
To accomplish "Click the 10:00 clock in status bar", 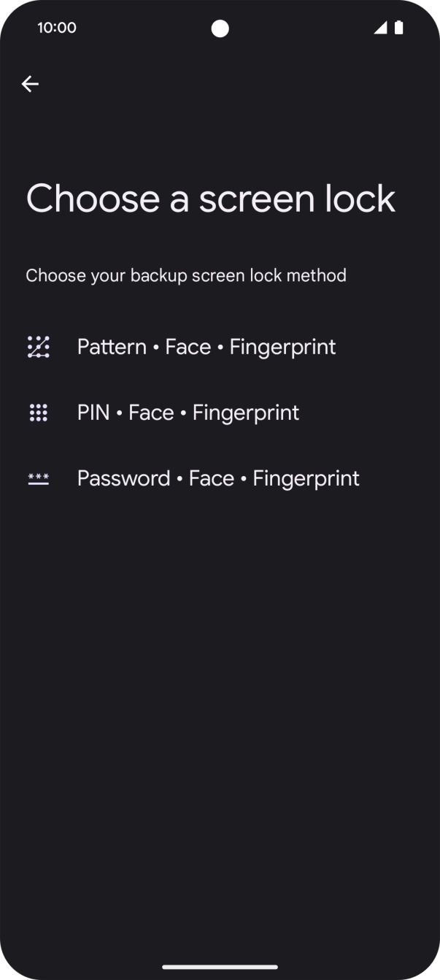I will 57,28.
